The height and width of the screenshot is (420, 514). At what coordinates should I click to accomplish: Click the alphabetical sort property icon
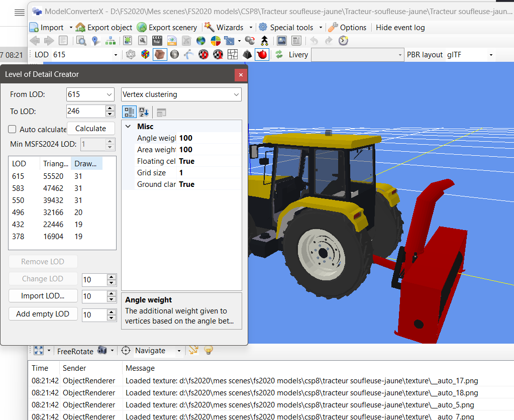[144, 112]
